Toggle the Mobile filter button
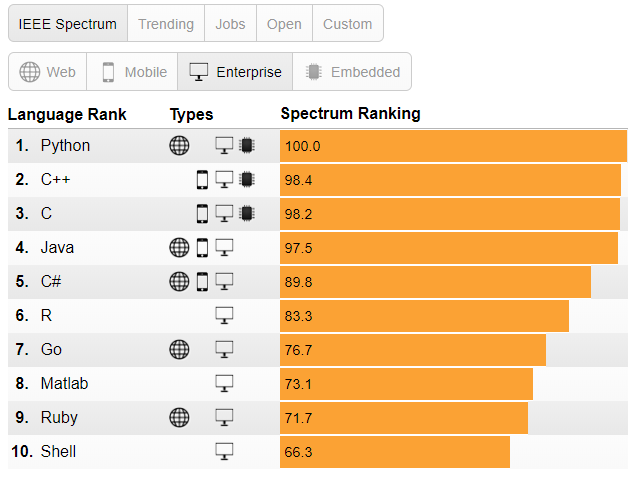Screen dimensions: 638x480 tap(132, 72)
